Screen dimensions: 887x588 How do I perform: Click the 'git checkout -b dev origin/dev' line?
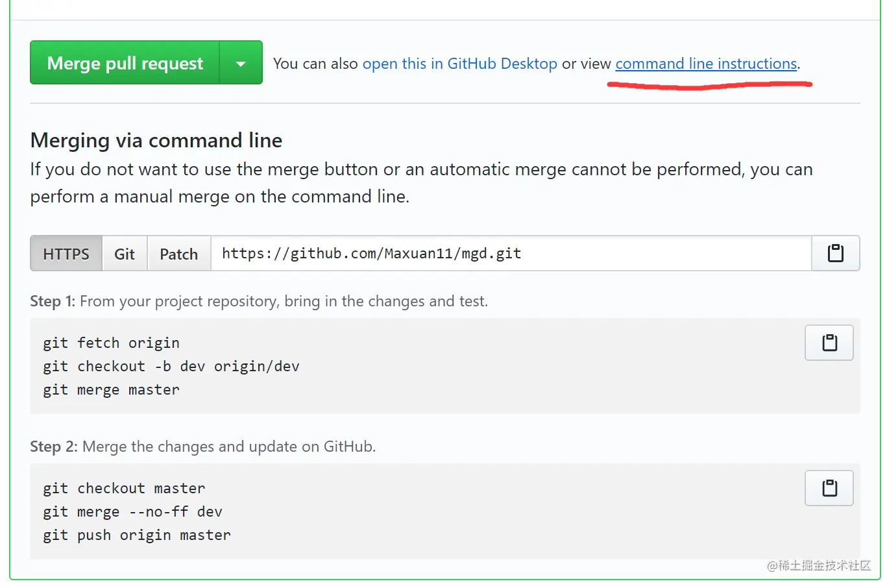[x=171, y=366]
